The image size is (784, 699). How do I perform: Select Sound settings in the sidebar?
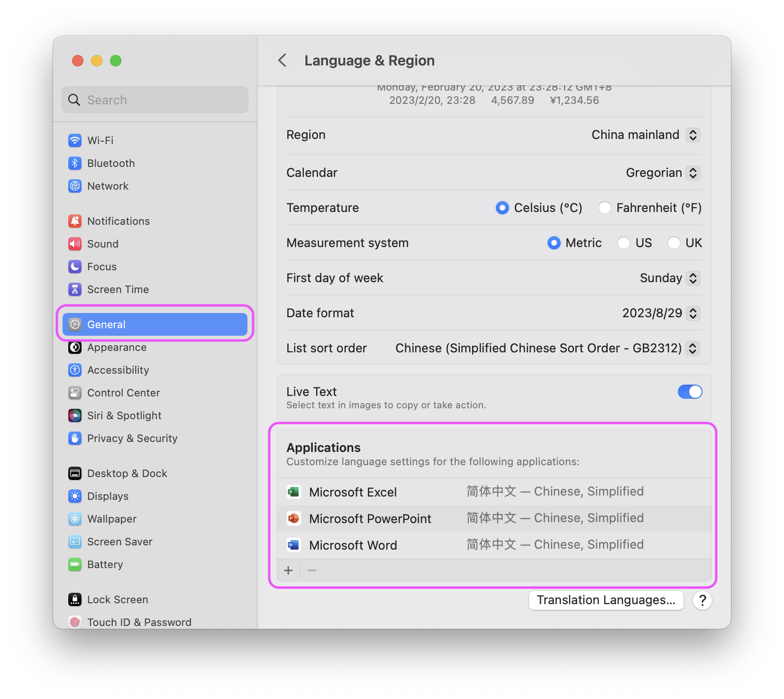[x=102, y=244]
